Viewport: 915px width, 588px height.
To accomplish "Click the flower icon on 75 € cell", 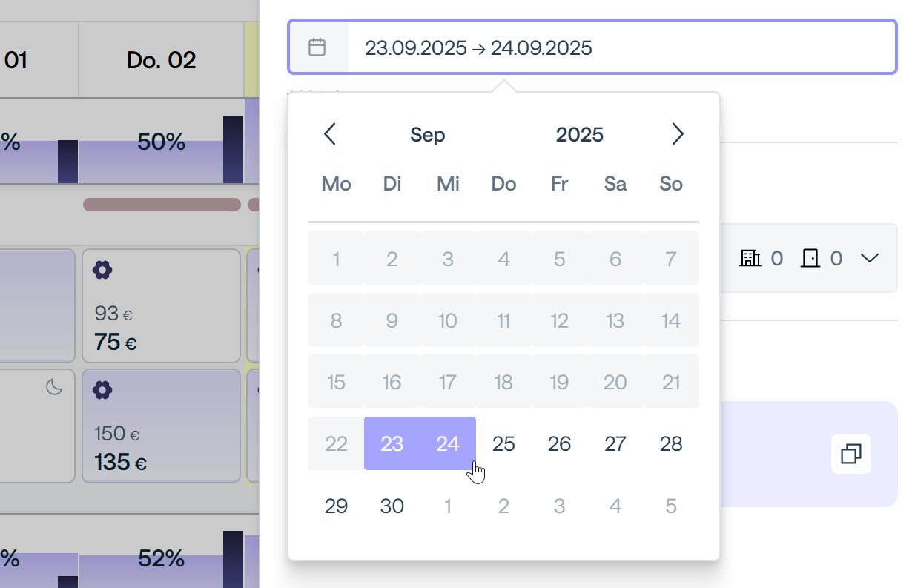I will point(102,270).
